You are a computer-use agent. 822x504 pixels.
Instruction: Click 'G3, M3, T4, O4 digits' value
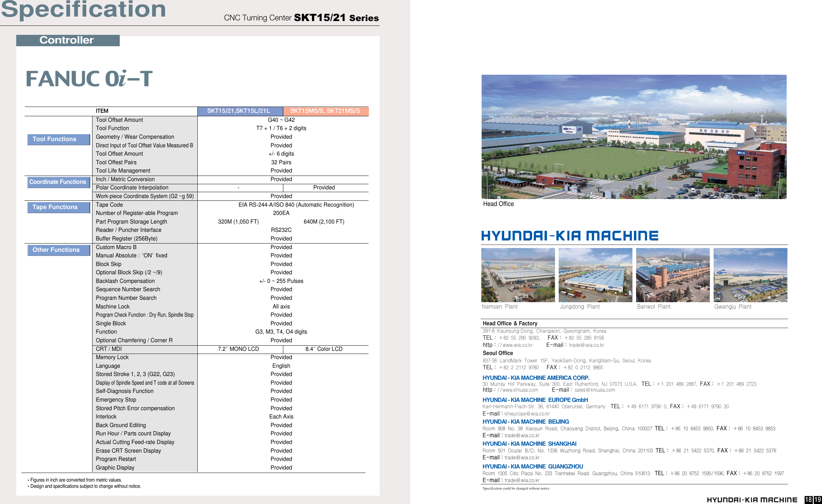(x=281, y=332)
